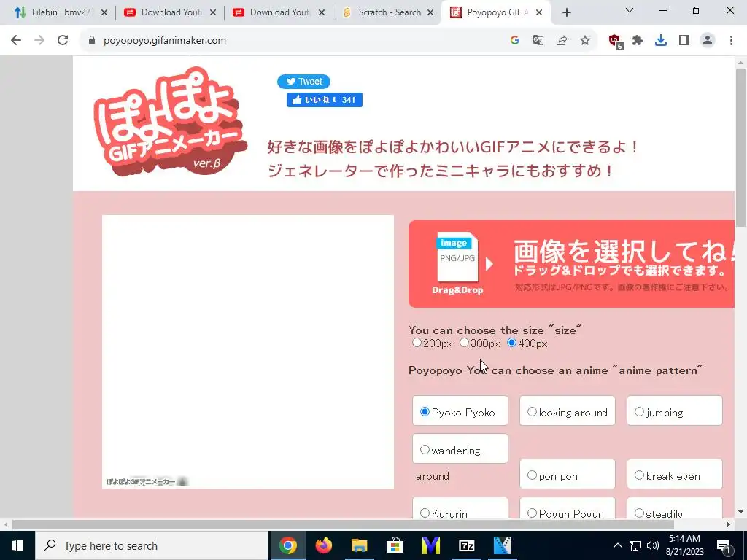Open the blue film-strip app in taskbar
The image size is (747, 560).
pos(502,545)
